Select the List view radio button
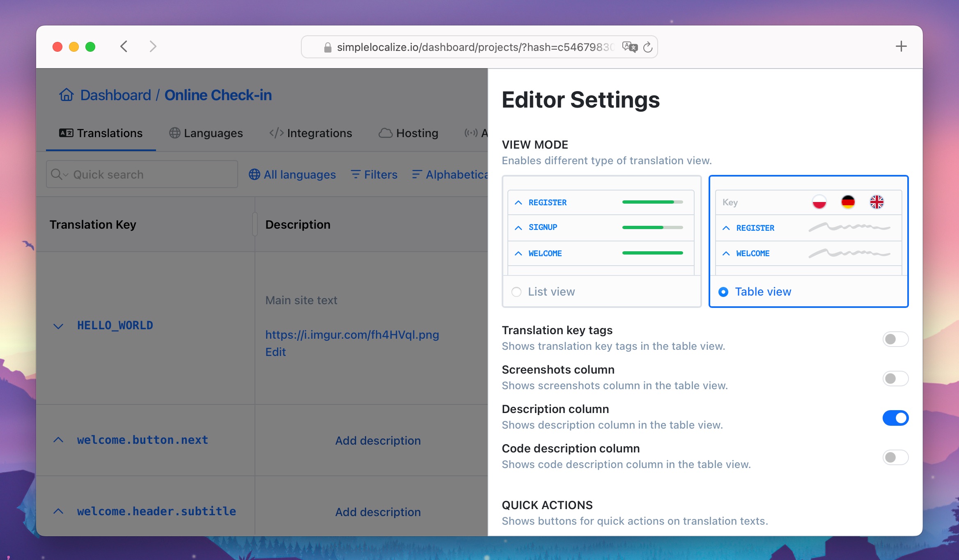The image size is (959, 560). [x=516, y=291]
